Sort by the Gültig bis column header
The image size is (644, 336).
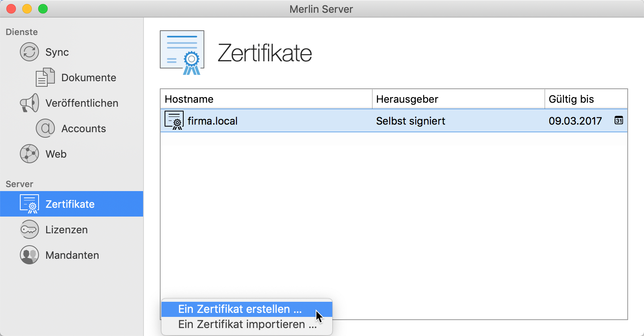click(x=586, y=99)
